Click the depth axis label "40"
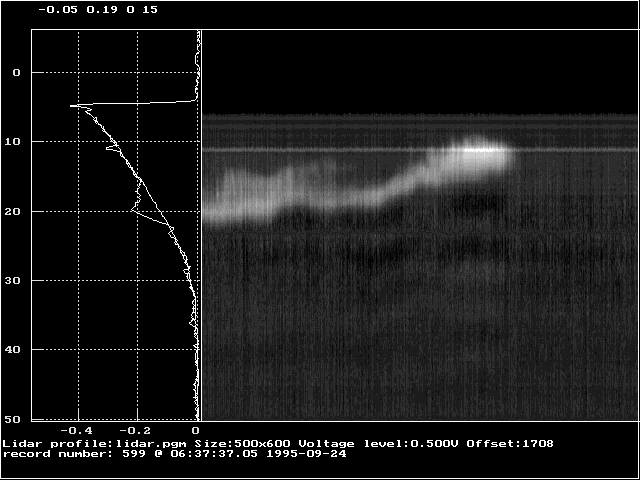This screenshot has height=480, width=640. click(x=12, y=349)
